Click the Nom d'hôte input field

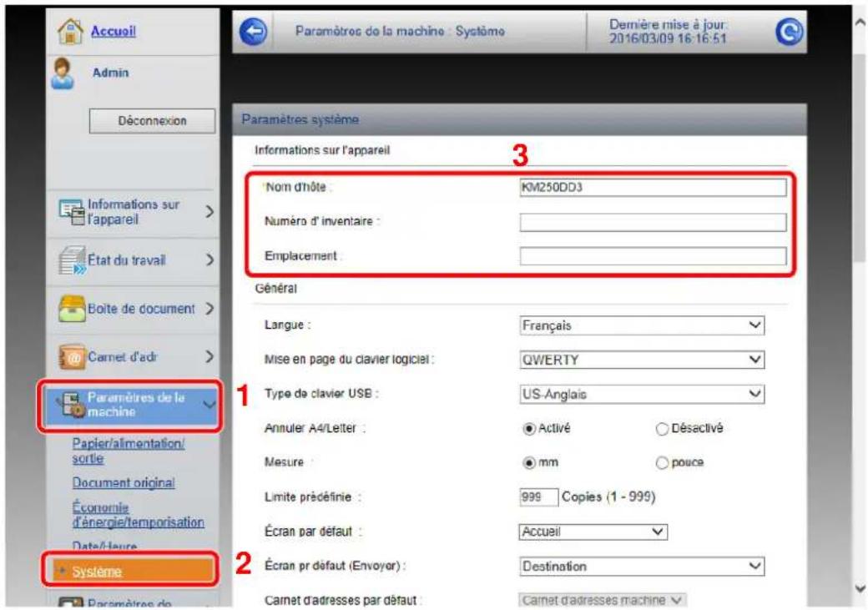653,187
